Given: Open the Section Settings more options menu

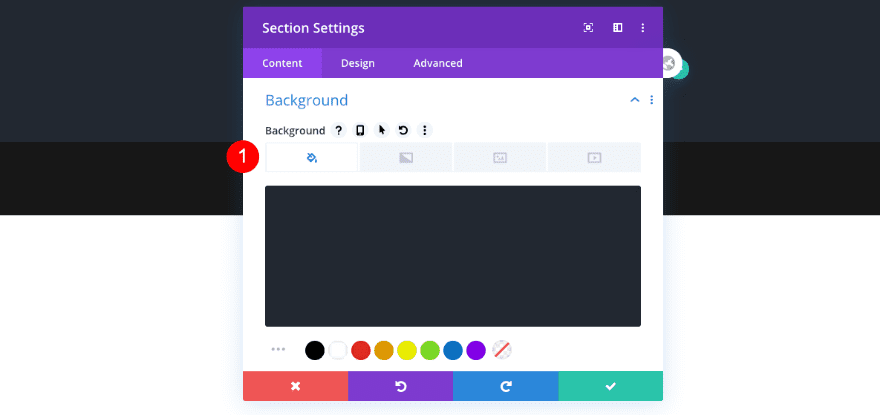Looking at the screenshot, I should pyautogui.click(x=643, y=28).
